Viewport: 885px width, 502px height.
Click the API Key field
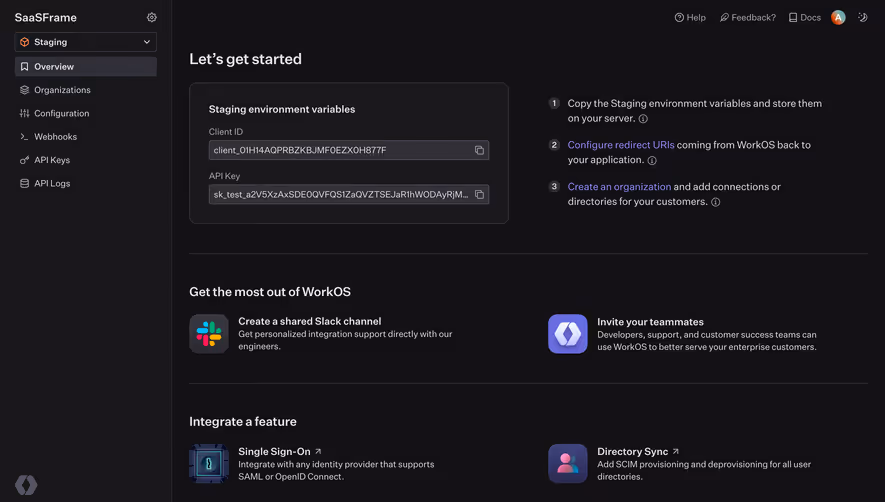pos(348,194)
